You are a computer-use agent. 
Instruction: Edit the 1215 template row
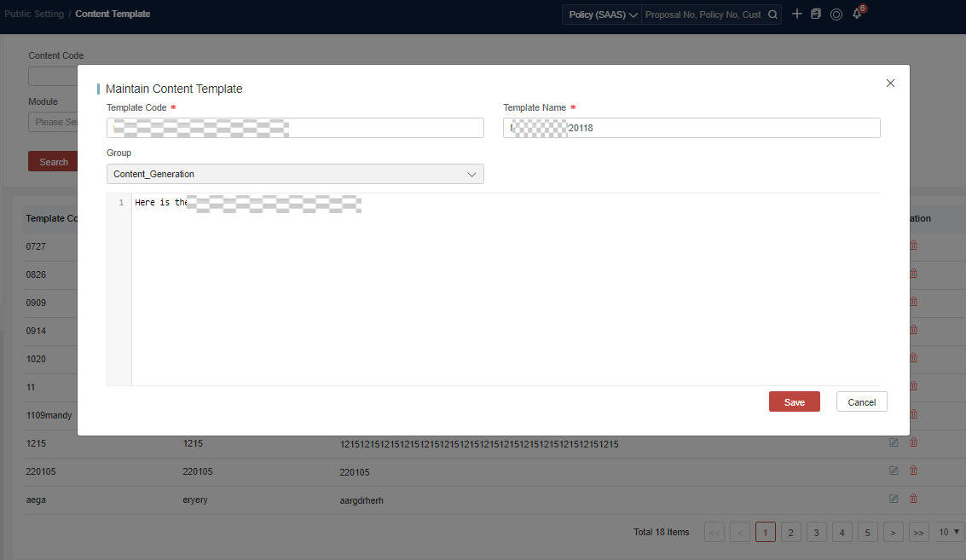coord(894,442)
